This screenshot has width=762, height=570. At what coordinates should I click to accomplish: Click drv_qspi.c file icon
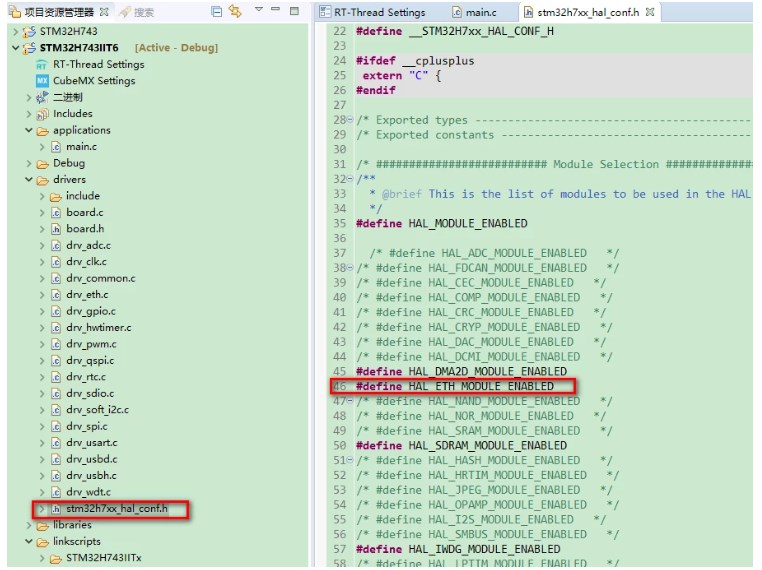[x=56, y=361]
